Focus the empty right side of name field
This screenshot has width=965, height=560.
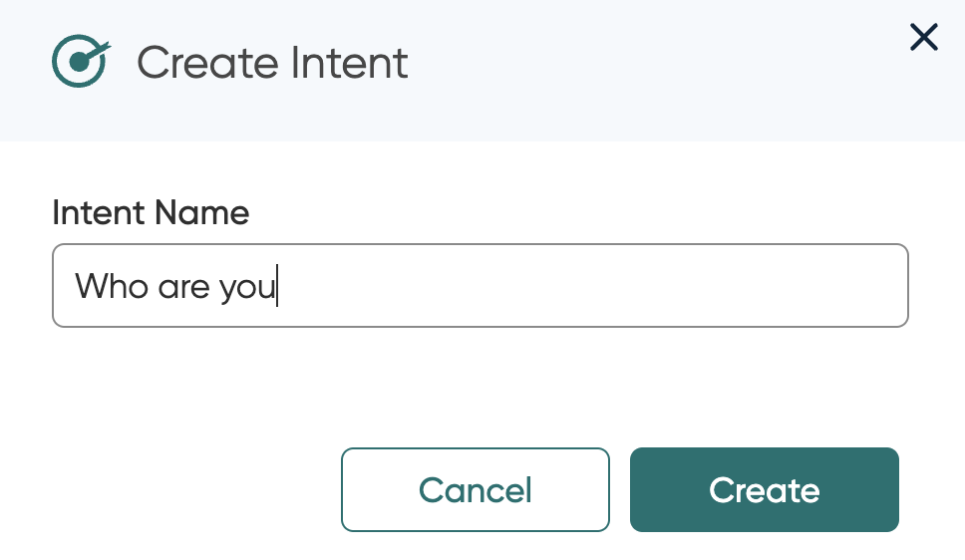pos(591,286)
